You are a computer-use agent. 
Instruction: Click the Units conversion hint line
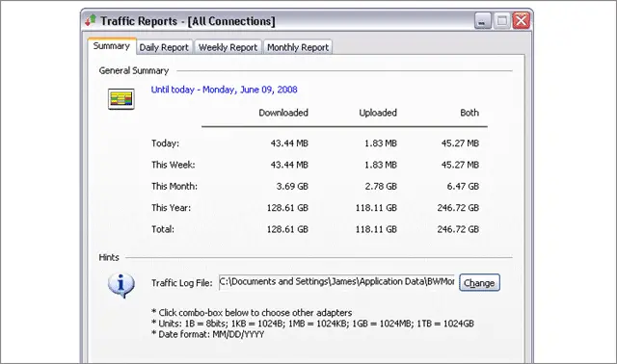[x=312, y=324]
